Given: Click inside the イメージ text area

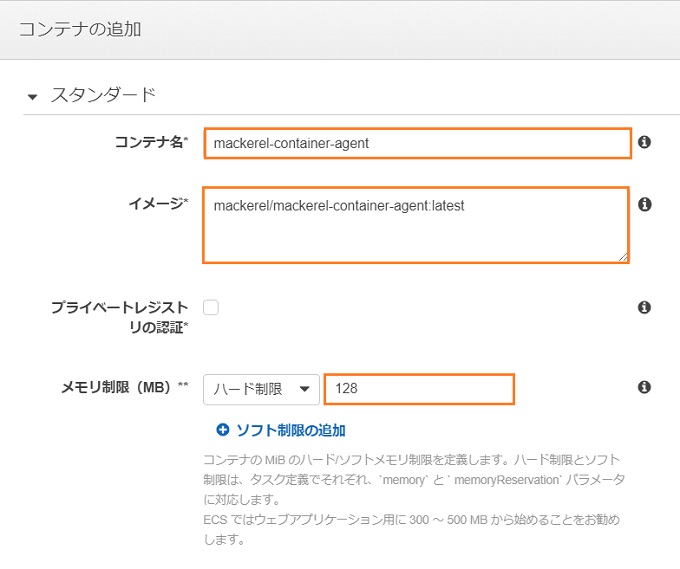Looking at the screenshot, I should tap(415, 225).
